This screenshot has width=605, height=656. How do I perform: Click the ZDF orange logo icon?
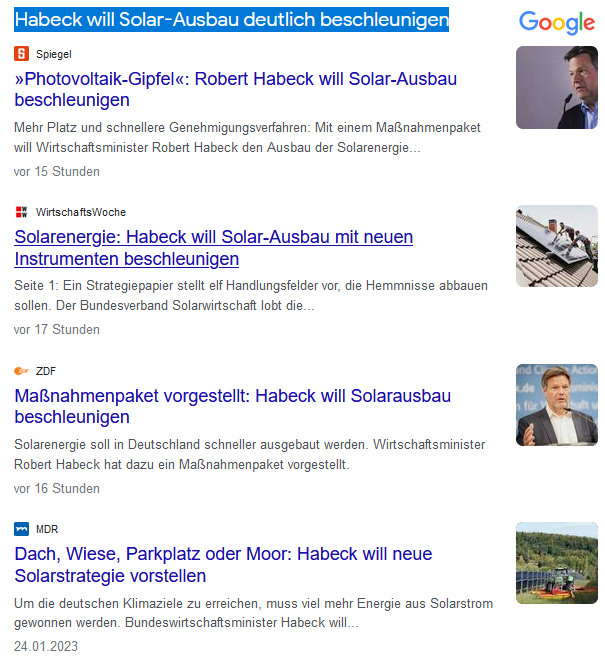[22, 371]
